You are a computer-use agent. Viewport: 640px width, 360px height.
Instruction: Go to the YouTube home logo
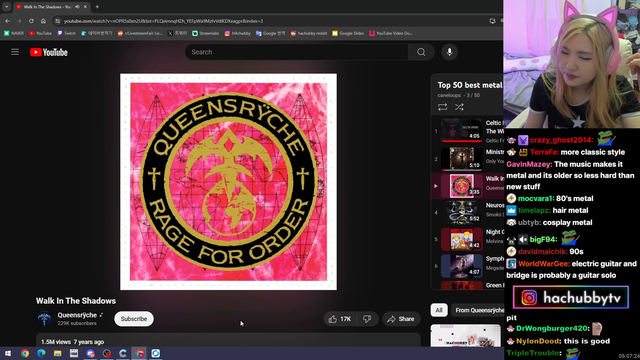[x=49, y=52]
